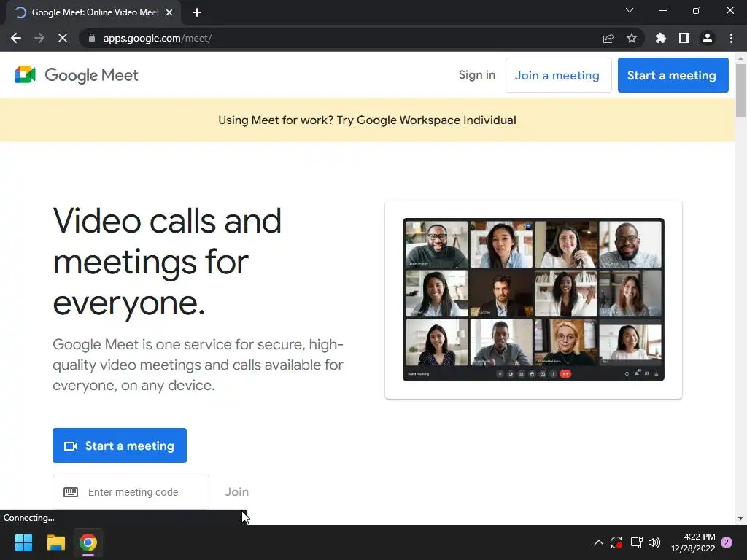The width and height of the screenshot is (747, 560).
Task: Open the volume speaker icon
Action: (654, 542)
